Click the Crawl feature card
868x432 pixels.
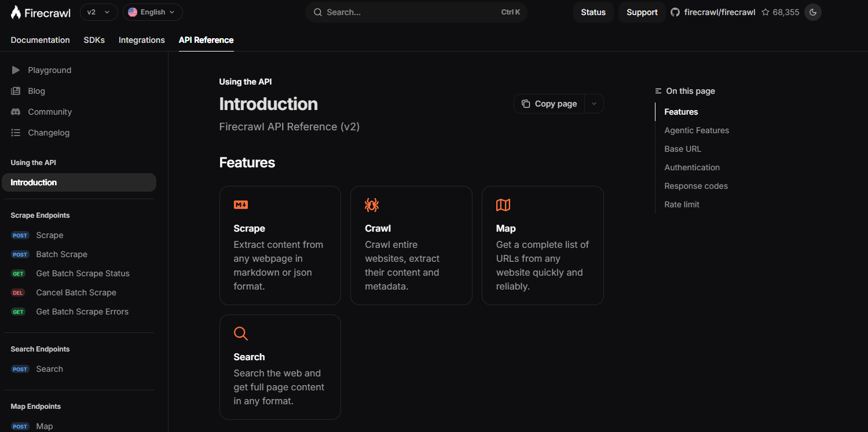tap(411, 245)
